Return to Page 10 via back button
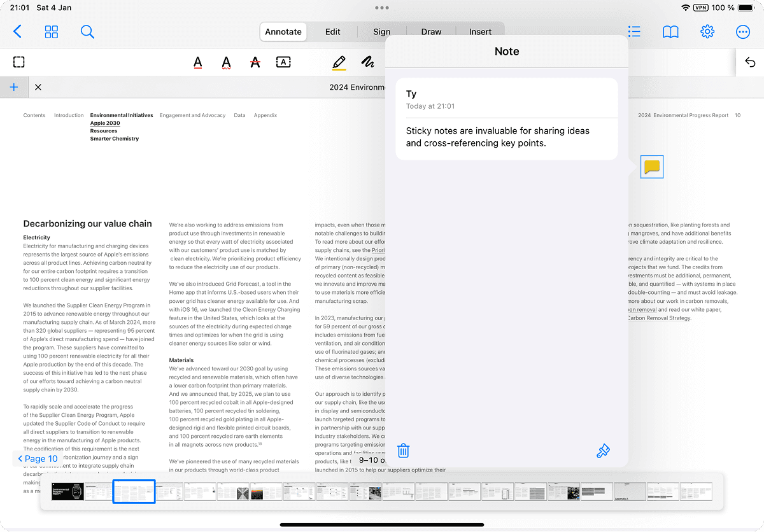This screenshot has width=764, height=532. pos(38,458)
